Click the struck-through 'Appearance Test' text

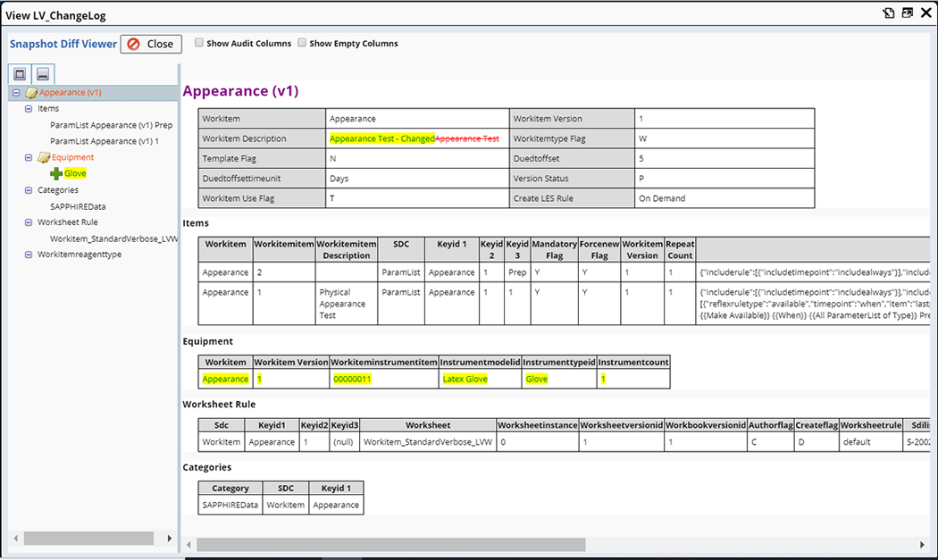[x=466, y=138]
